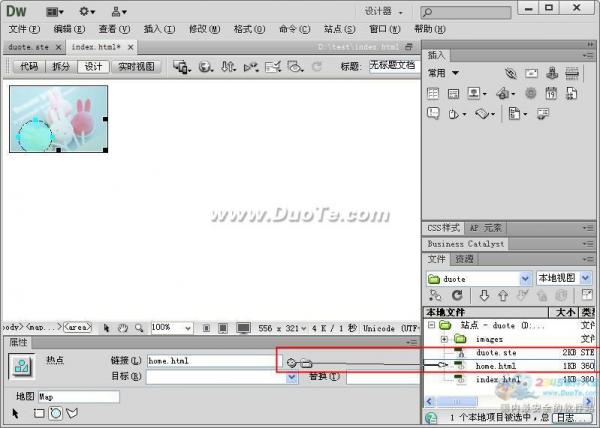Select the Hand tool in status bar
The image size is (600, 428).
122,327
